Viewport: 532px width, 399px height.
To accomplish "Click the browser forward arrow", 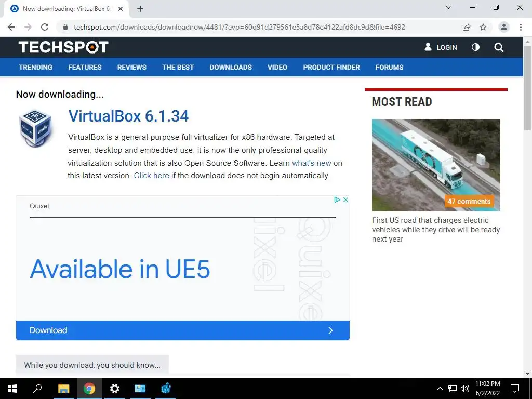I will [x=28, y=27].
